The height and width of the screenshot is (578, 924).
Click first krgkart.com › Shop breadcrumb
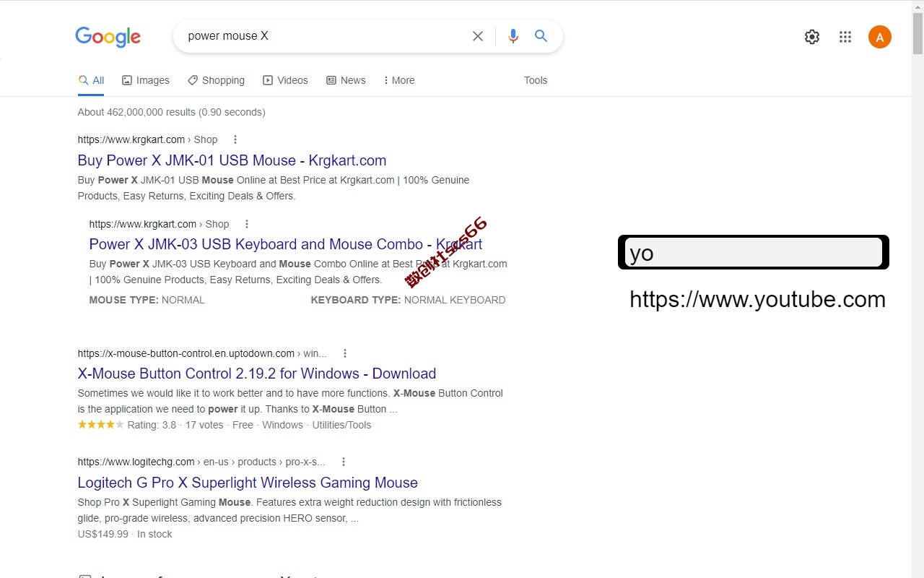(x=147, y=139)
